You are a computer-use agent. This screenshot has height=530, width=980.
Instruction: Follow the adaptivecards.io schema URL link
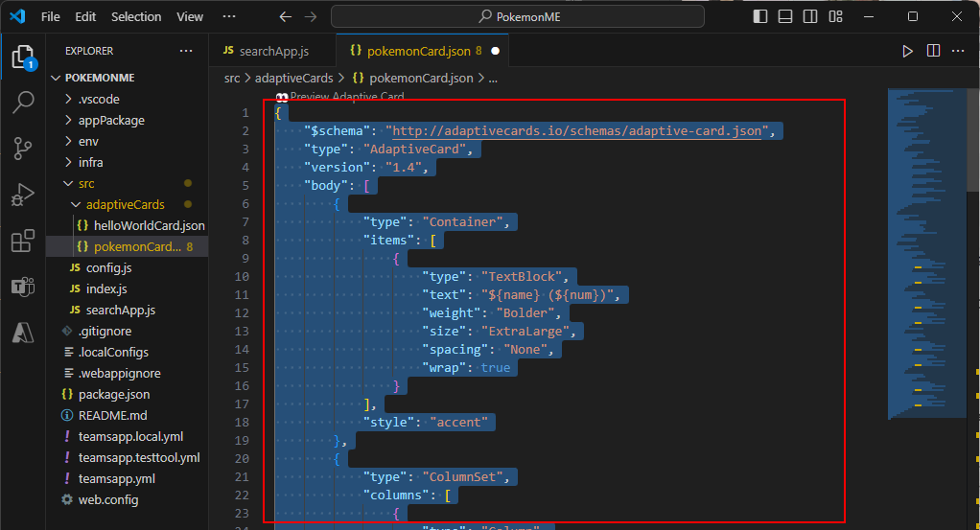[x=577, y=131]
